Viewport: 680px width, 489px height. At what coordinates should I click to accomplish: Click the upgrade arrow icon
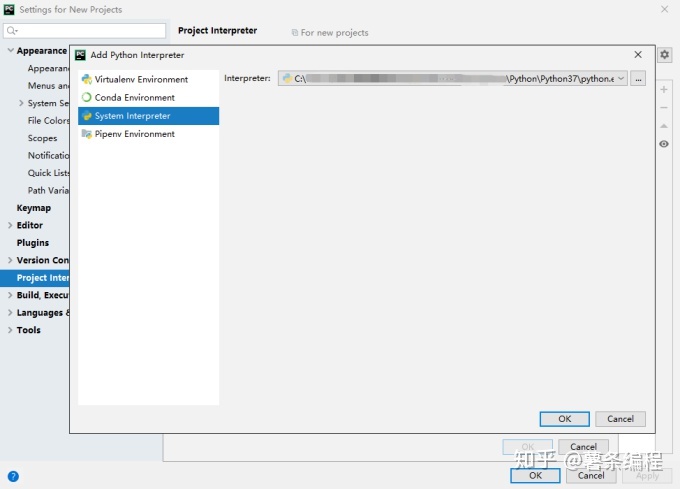[x=664, y=126]
